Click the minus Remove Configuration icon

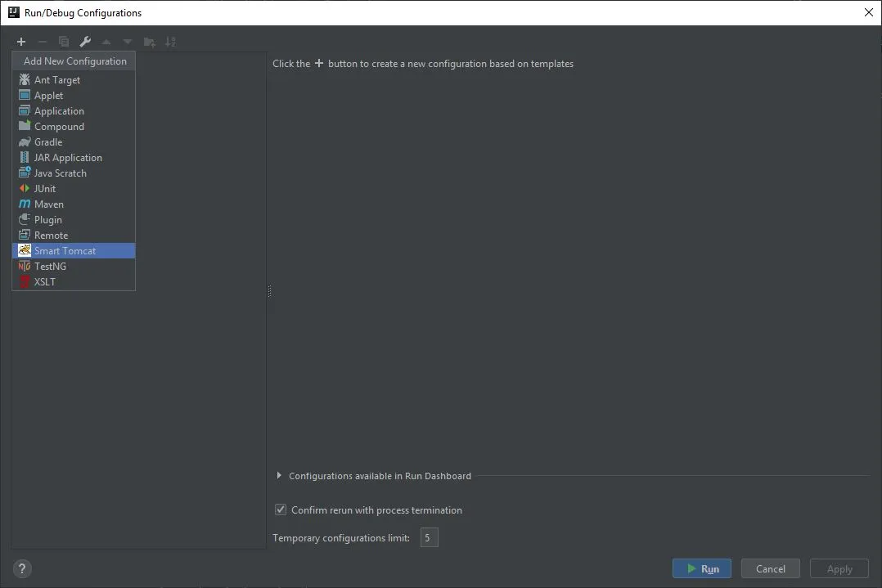(x=43, y=42)
